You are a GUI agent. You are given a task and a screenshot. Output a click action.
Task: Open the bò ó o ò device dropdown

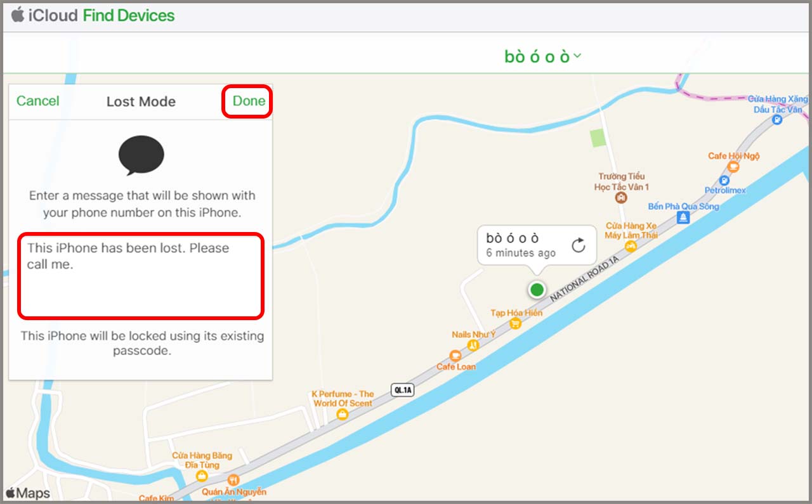tap(543, 56)
